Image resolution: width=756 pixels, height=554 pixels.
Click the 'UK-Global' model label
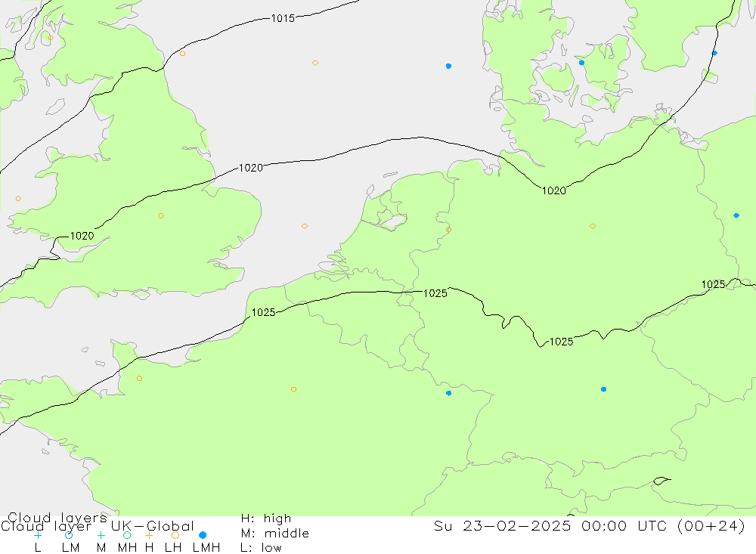[x=153, y=526]
